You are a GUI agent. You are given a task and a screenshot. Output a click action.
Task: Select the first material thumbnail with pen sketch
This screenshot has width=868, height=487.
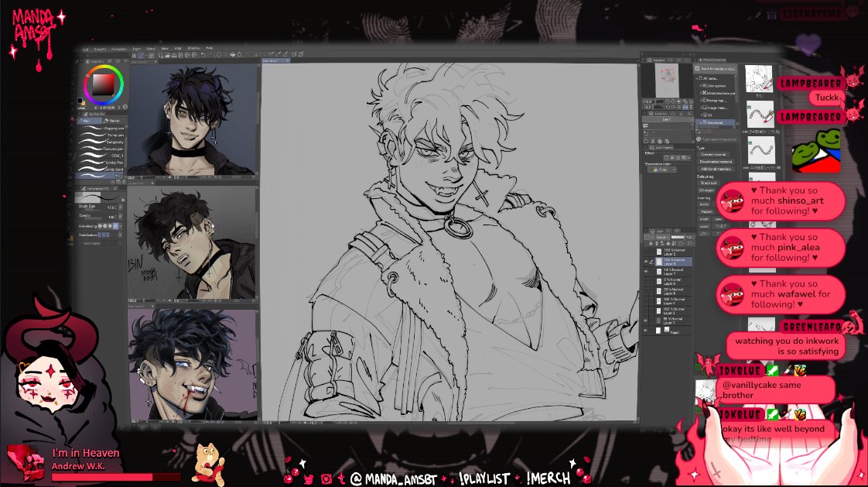(x=759, y=79)
